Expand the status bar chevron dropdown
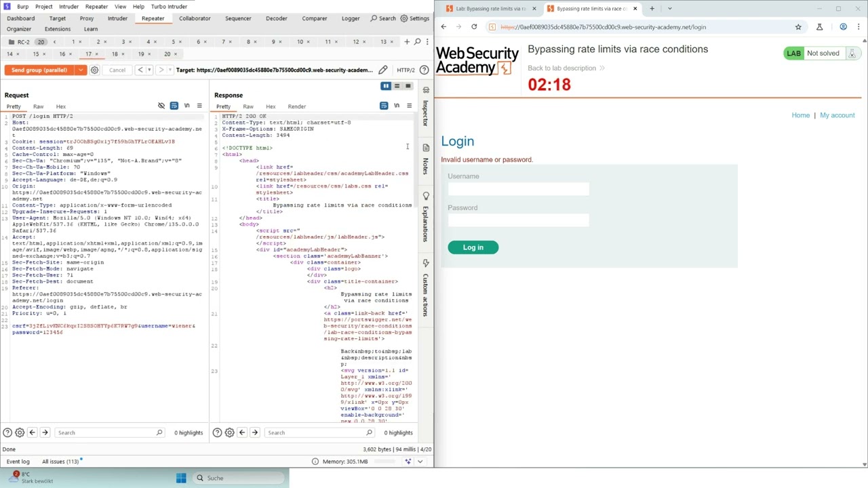Viewport: 868px width, 488px height. 420,462
